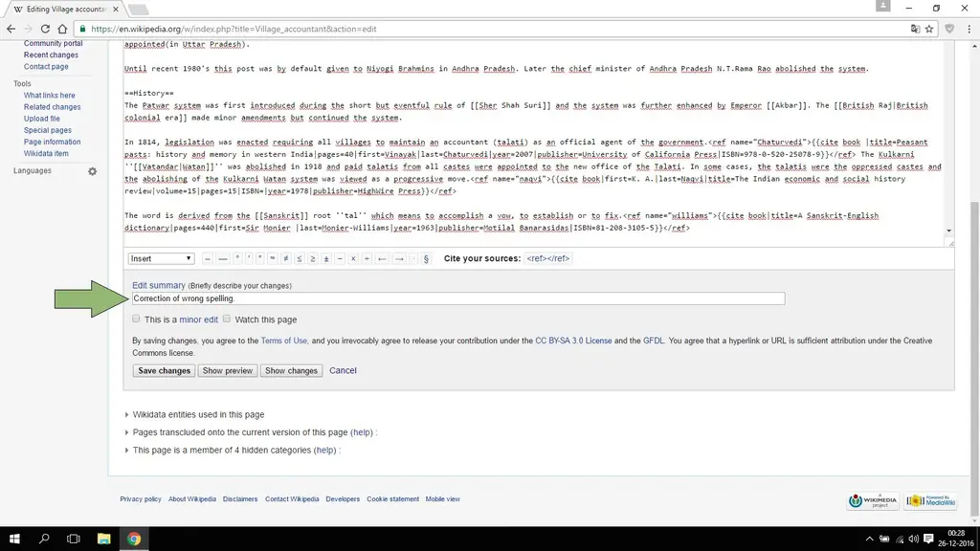Click the volume icon in system tray
Screen dimensions: 980x551
[x=914, y=539]
